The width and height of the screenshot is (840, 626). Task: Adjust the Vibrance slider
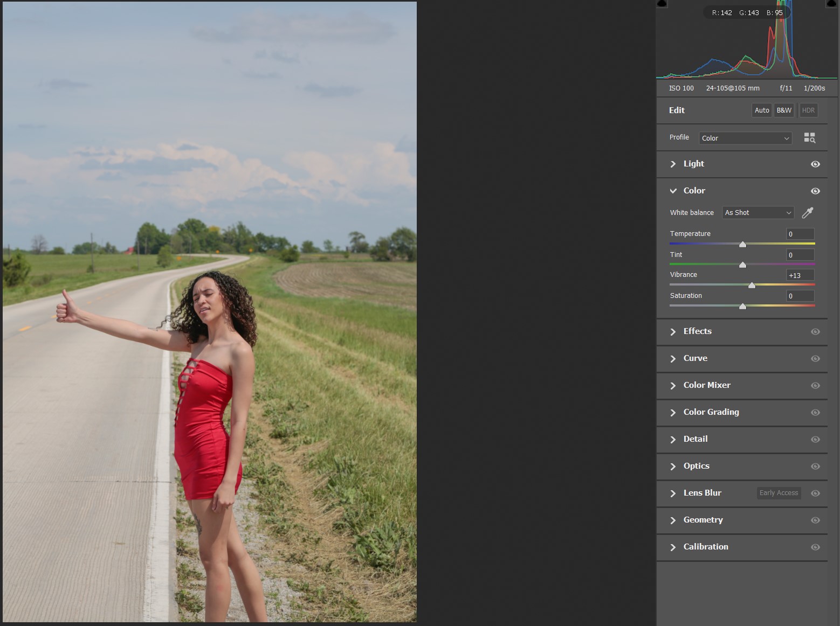click(x=752, y=285)
